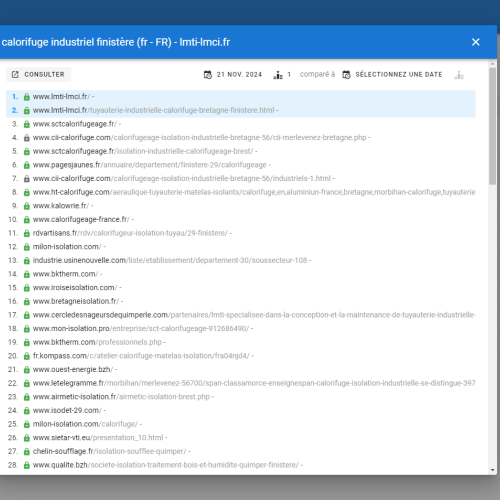Open the www.letelegramme.fr morbihan article link
Screen dimensions: 500x500
point(254,383)
